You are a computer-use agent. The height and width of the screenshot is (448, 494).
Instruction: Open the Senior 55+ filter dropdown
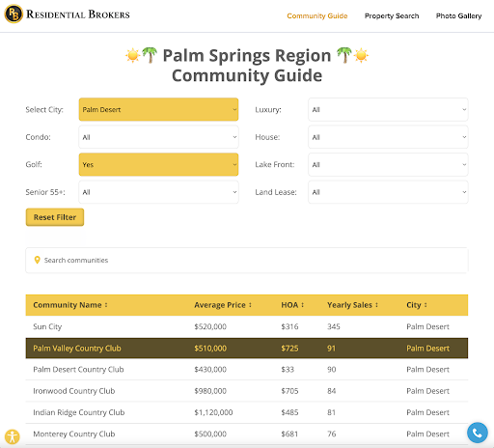(158, 192)
